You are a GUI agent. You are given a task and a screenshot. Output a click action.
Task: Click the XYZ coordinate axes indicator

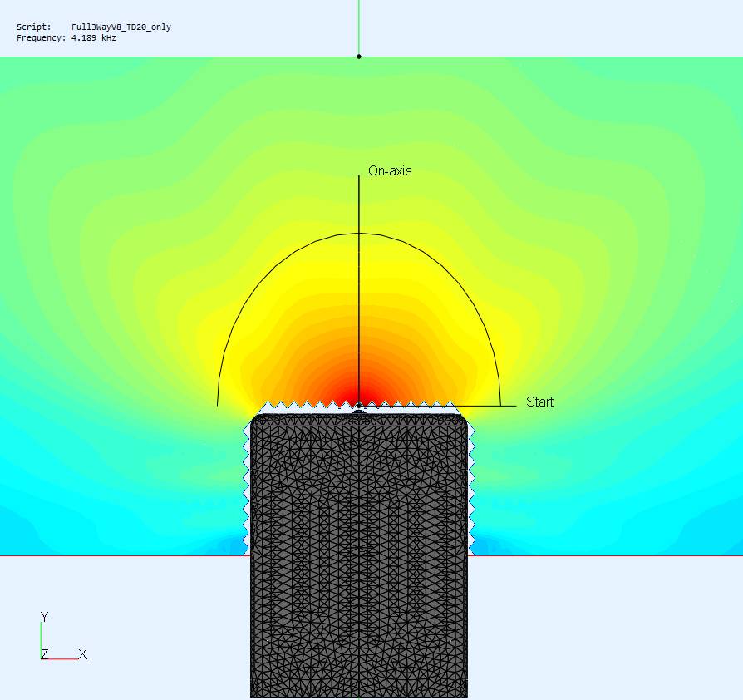point(63,636)
